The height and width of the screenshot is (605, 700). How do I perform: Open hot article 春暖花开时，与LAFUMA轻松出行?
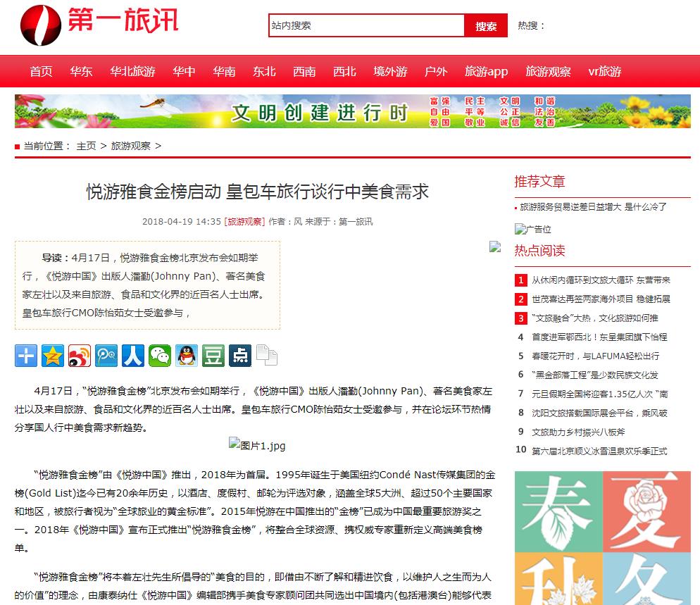596,356
